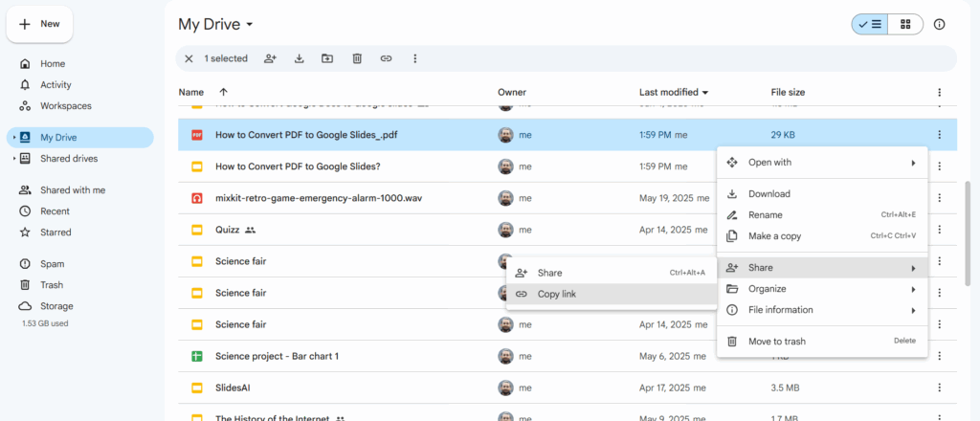Image resolution: width=980 pixels, height=421 pixels.
Task: Open more actions in selection toolbar
Action: coord(414,58)
